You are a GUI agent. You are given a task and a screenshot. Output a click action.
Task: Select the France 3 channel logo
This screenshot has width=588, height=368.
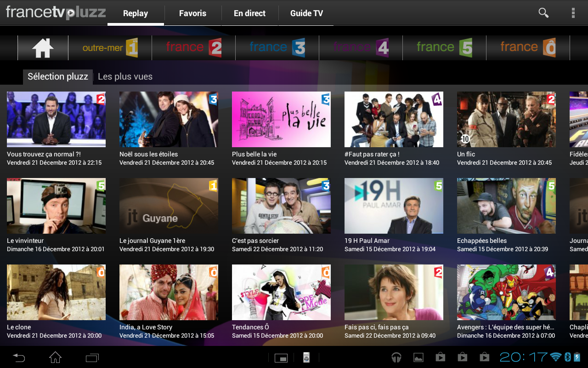(x=277, y=48)
